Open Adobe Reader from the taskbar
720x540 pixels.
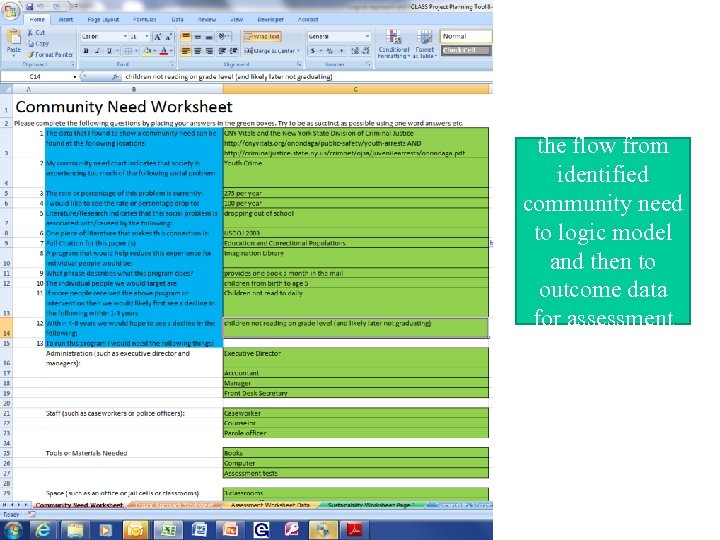click(354, 530)
